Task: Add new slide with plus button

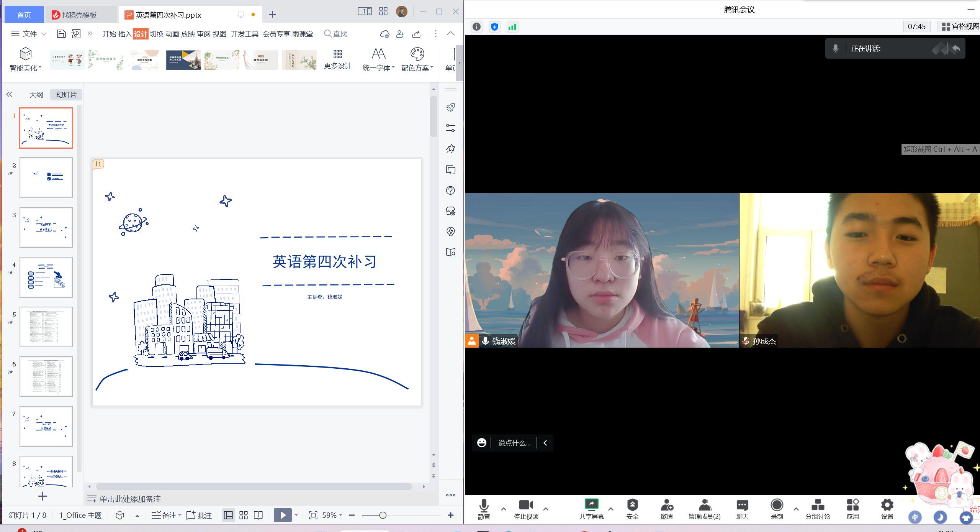Action: pos(43,496)
